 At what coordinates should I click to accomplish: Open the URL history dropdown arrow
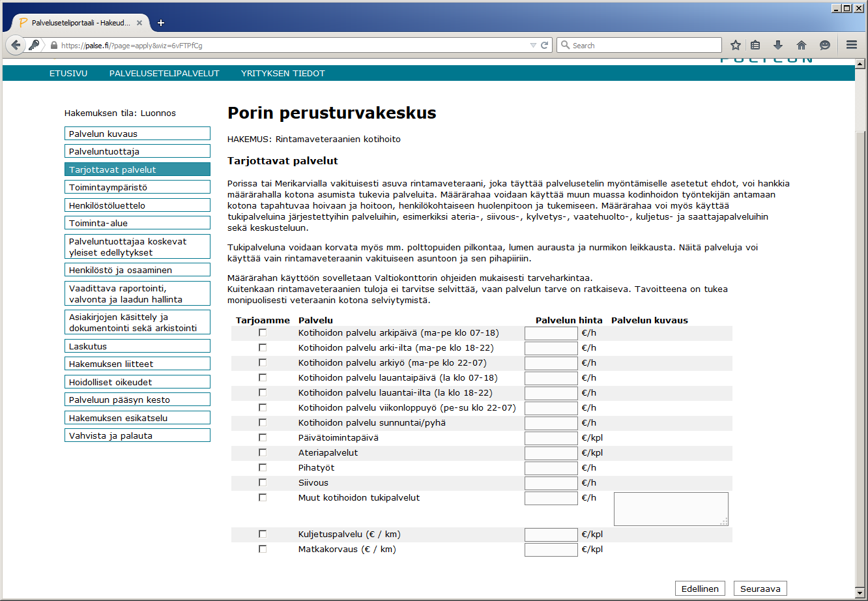(534, 46)
